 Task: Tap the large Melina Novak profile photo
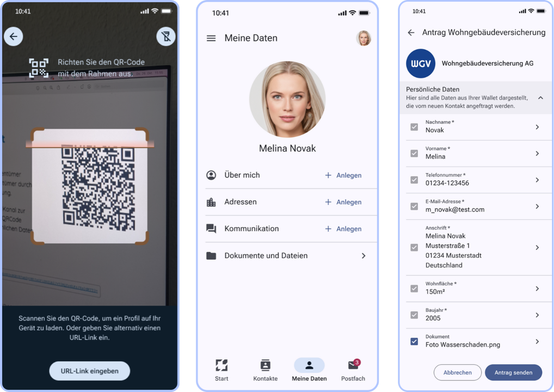[x=287, y=99]
